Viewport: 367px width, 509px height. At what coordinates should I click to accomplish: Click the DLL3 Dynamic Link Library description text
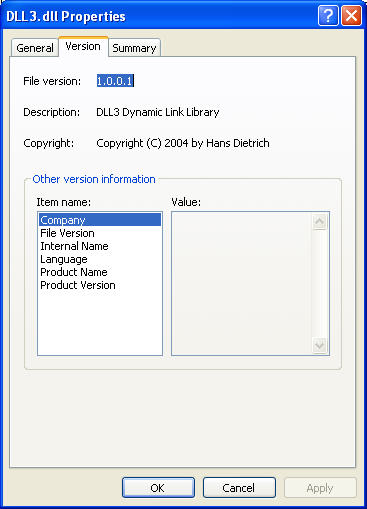click(158, 112)
